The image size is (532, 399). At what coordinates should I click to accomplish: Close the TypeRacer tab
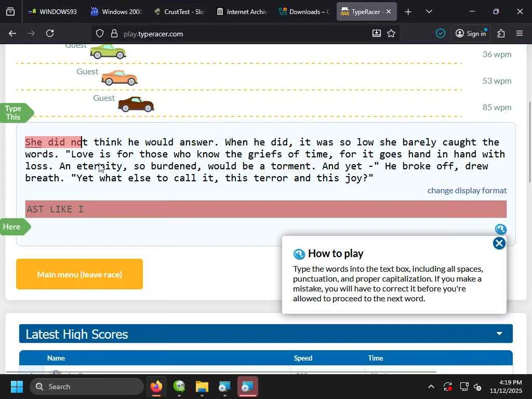389,11
